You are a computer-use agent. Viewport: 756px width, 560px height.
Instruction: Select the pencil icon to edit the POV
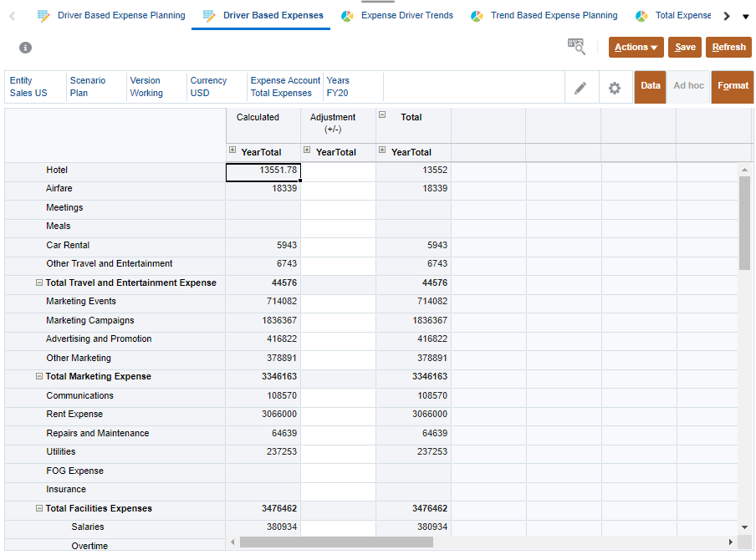click(581, 87)
